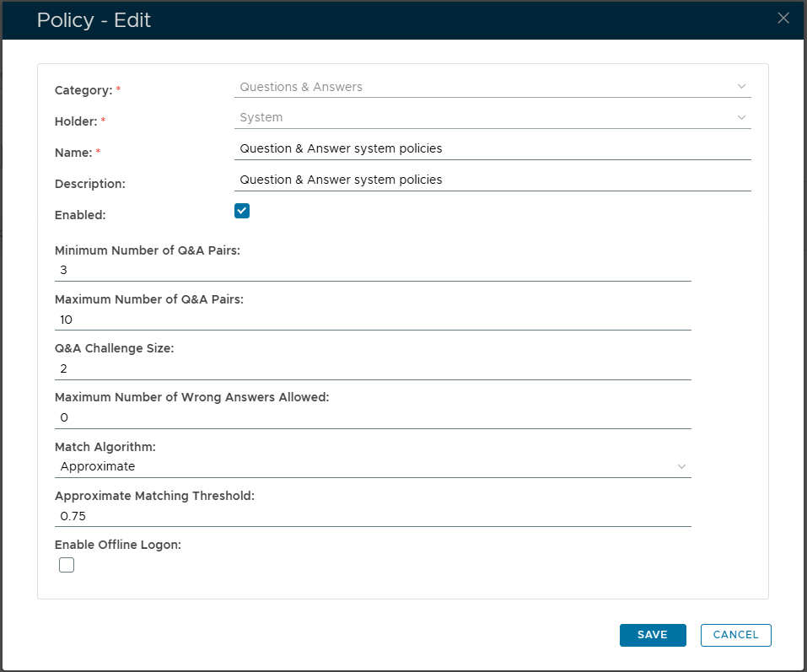Click the 'Enable Offline Logon:' label text

click(118, 545)
